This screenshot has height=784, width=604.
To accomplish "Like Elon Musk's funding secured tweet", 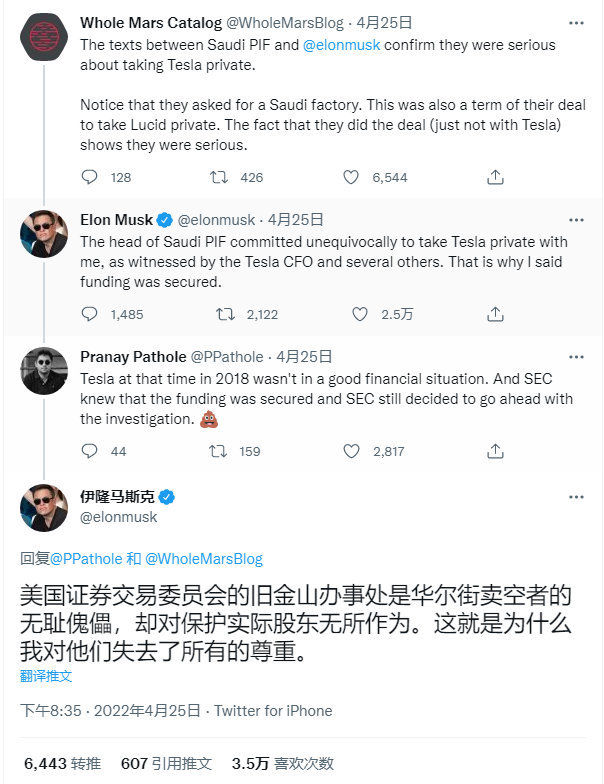I will click(x=360, y=314).
